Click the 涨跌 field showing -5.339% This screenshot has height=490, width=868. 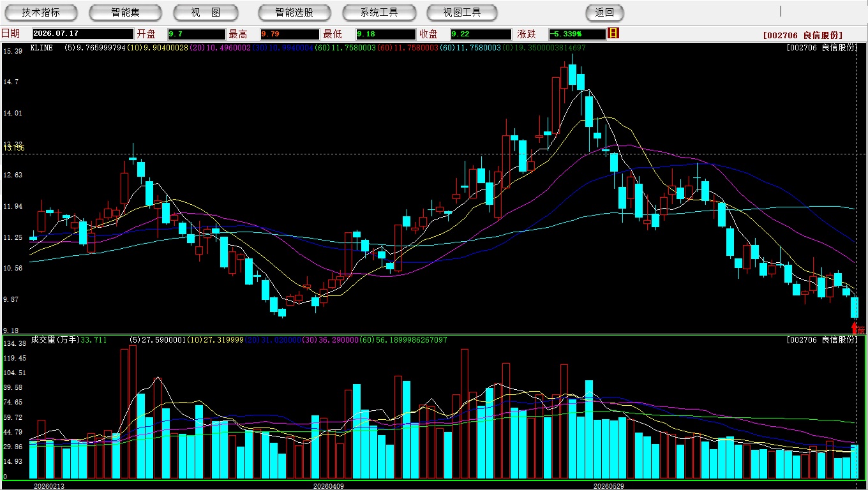[x=577, y=34]
